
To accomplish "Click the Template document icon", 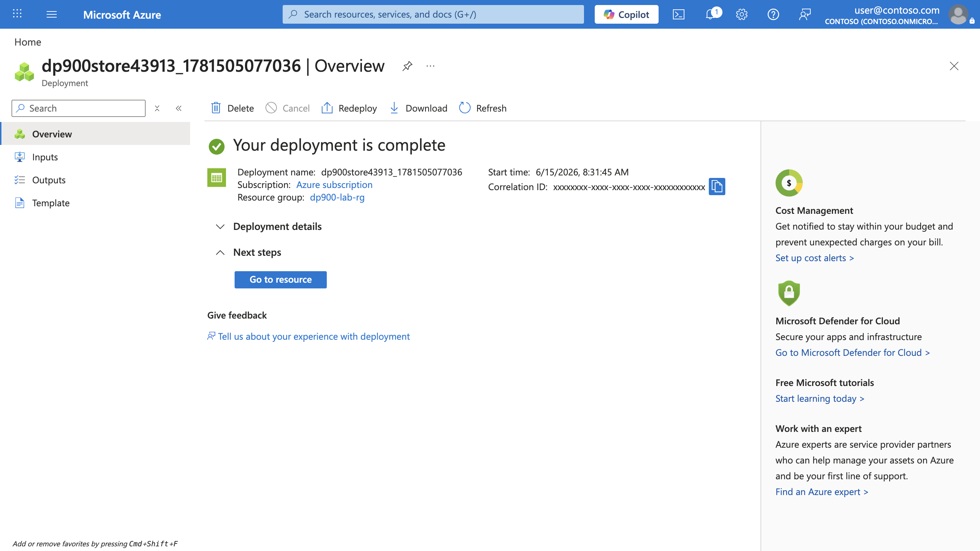I will point(20,202).
